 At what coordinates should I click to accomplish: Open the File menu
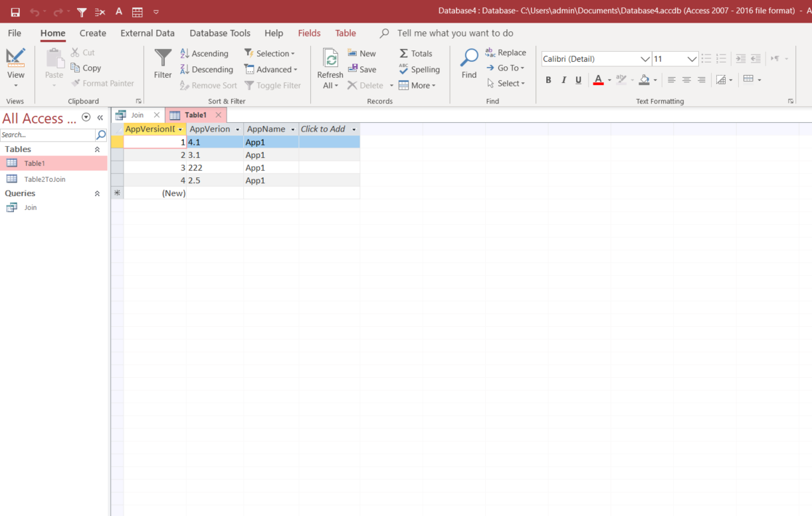[14, 33]
